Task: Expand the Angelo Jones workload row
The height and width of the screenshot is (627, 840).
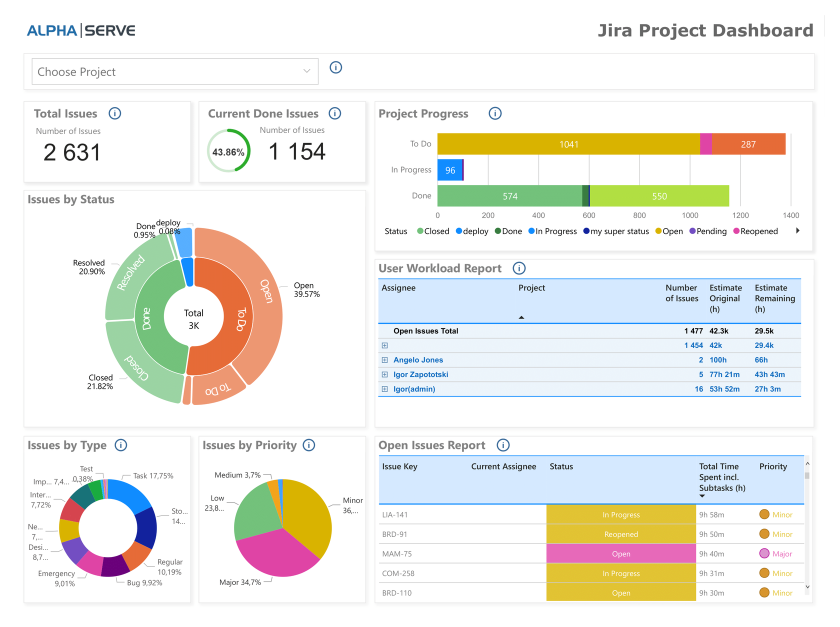Action: tap(384, 359)
